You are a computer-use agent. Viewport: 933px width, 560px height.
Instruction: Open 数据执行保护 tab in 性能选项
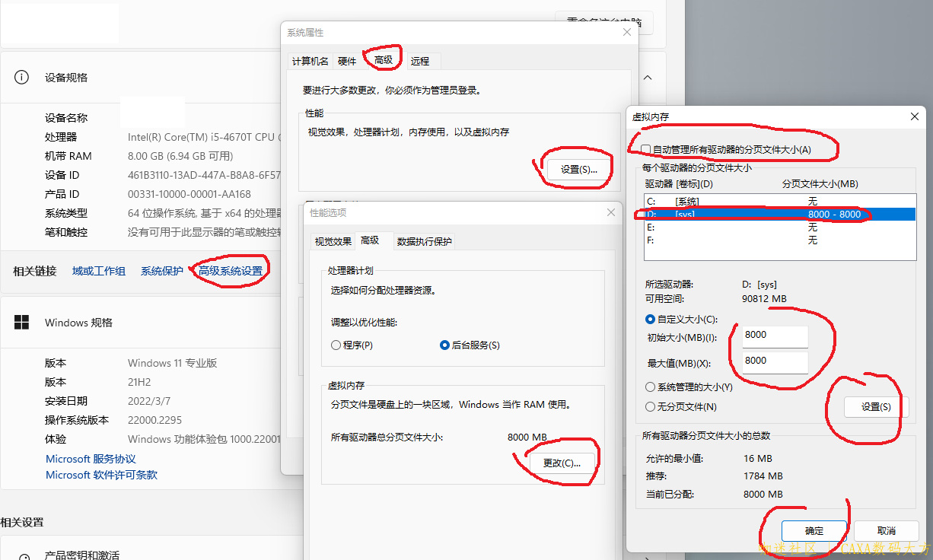(x=425, y=241)
